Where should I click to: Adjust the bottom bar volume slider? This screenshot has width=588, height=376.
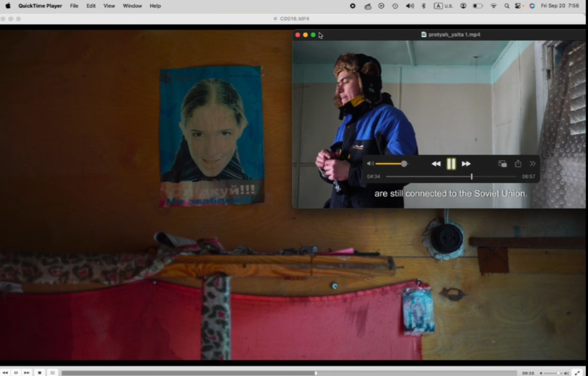(x=553, y=373)
